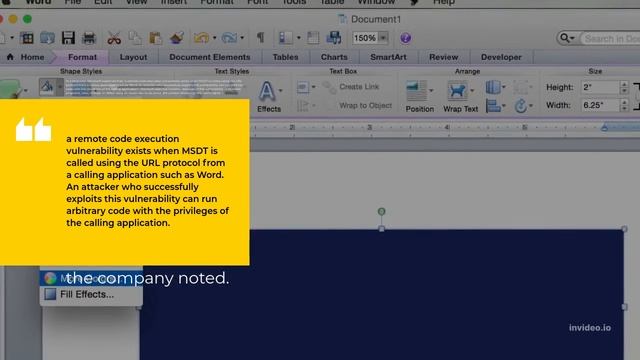Click into the Width field
The height and width of the screenshot is (360, 640).
click(x=599, y=105)
